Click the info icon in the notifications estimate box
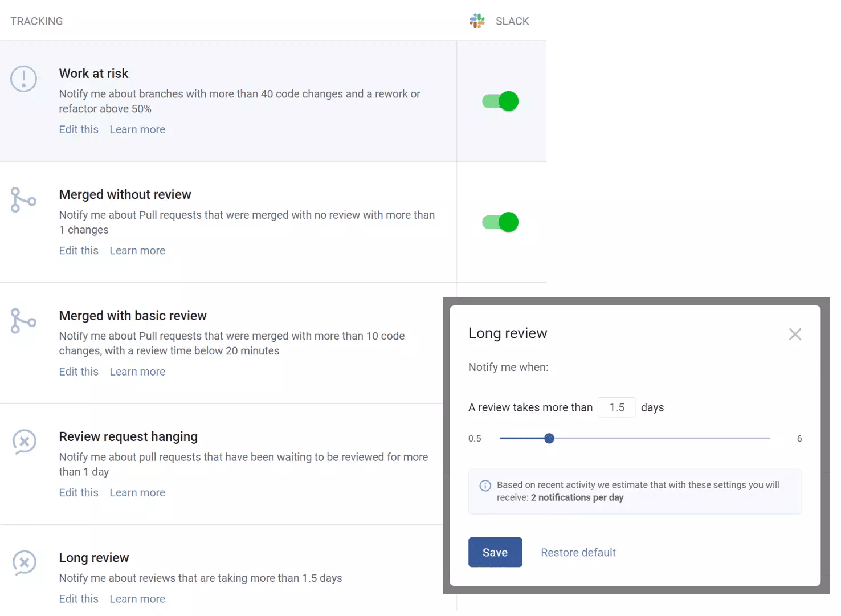This screenshot has width=841, height=616. (x=485, y=485)
